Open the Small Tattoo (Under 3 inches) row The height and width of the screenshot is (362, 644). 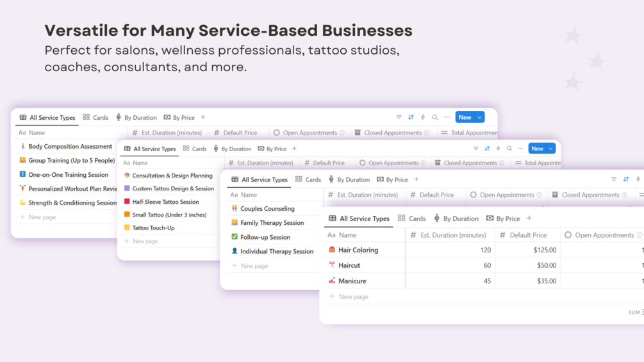point(169,215)
